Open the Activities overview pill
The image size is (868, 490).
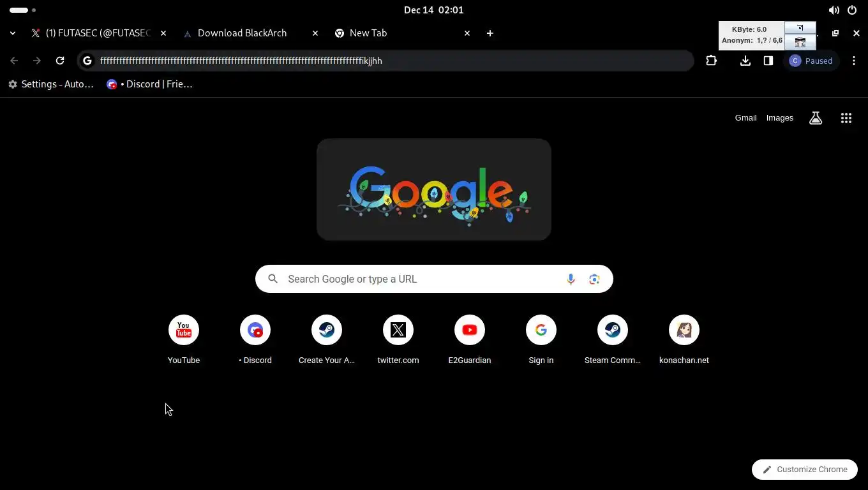[22, 10]
